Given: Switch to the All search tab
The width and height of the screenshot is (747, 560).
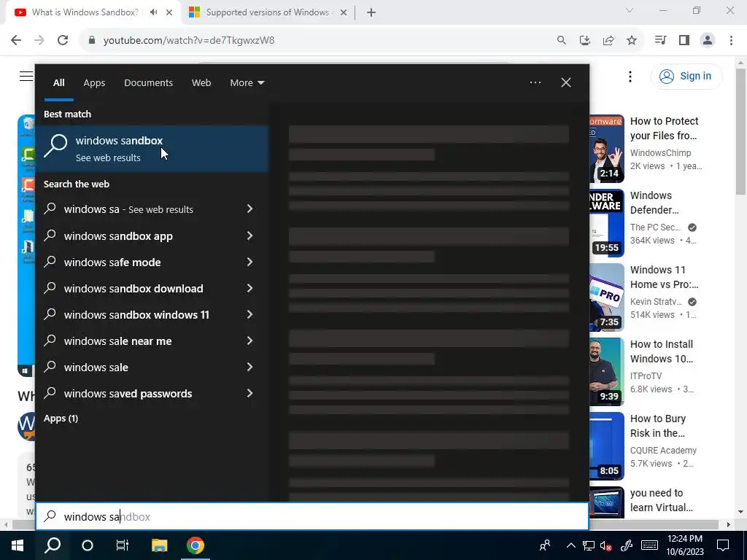Looking at the screenshot, I should pyautogui.click(x=58, y=83).
